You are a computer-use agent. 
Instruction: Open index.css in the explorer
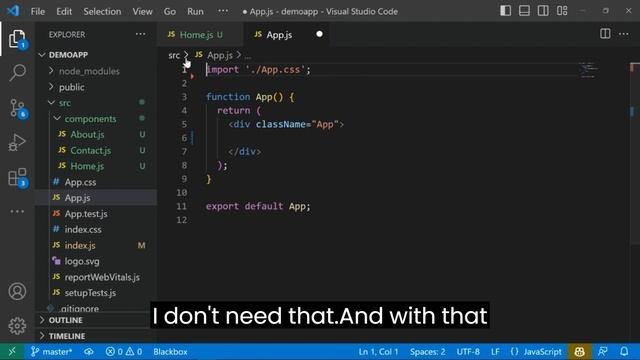click(x=83, y=229)
